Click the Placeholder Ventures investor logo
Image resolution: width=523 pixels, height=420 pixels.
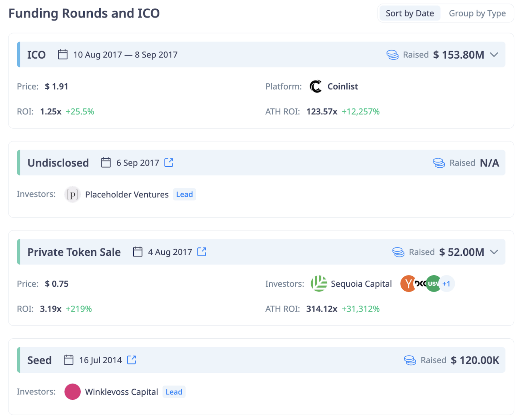point(72,194)
